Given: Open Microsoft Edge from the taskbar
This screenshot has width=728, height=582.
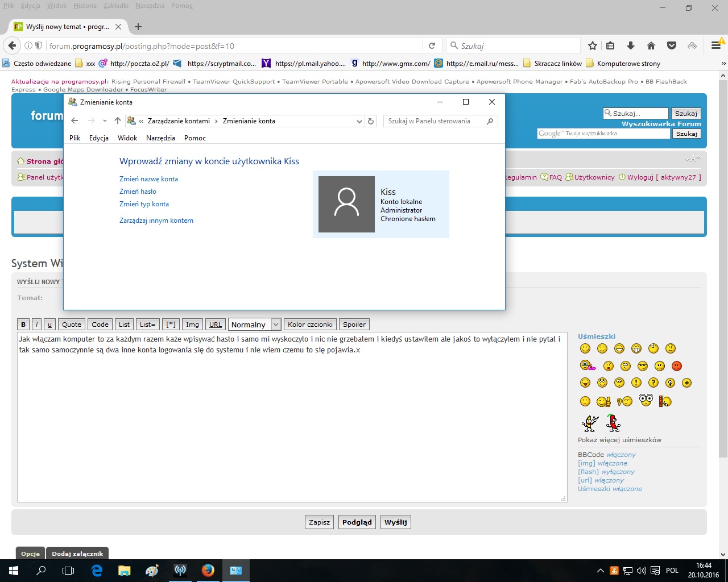Looking at the screenshot, I should click(x=97, y=571).
